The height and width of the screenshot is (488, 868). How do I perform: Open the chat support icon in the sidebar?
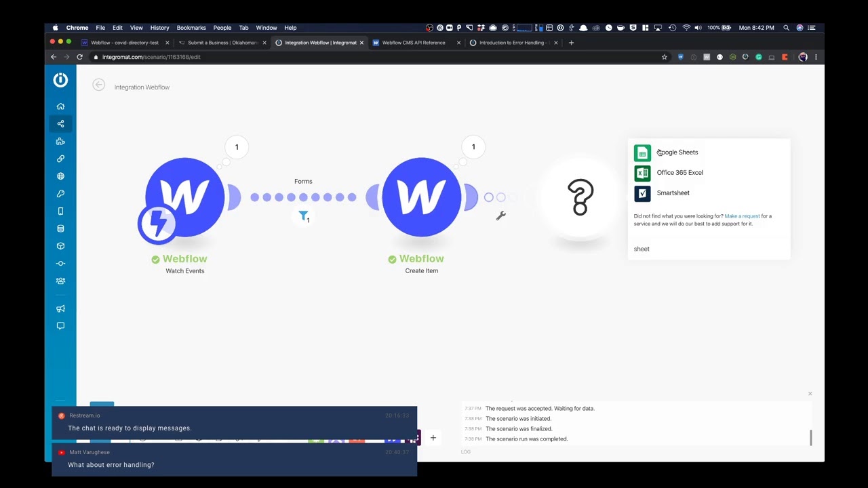pos(60,326)
